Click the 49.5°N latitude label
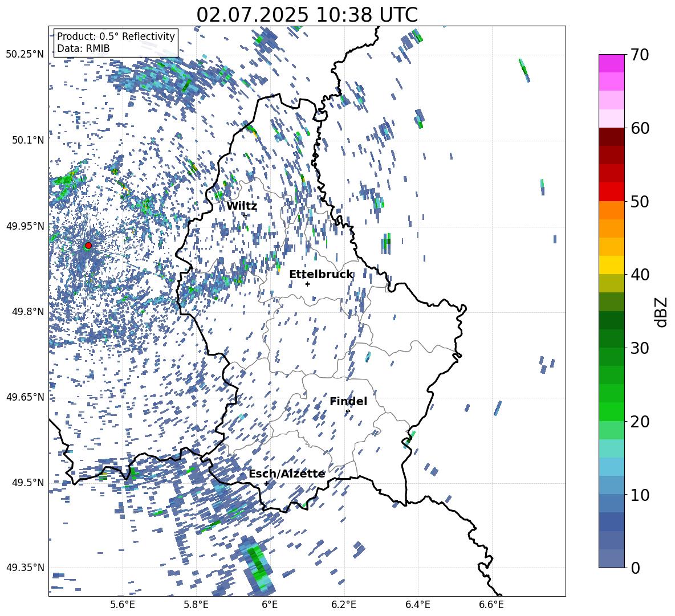The height and width of the screenshot is (616, 675). coord(27,483)
